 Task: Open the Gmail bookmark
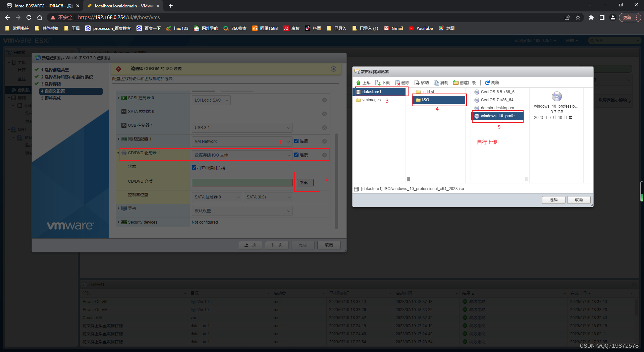[393, 28]
